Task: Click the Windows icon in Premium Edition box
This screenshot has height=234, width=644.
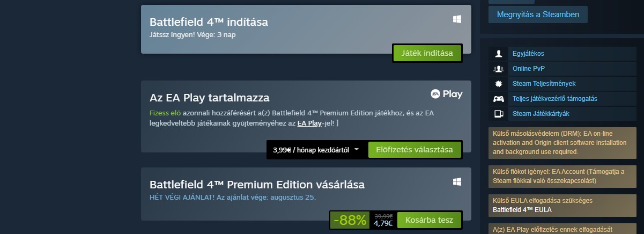Action: (457, 182)
